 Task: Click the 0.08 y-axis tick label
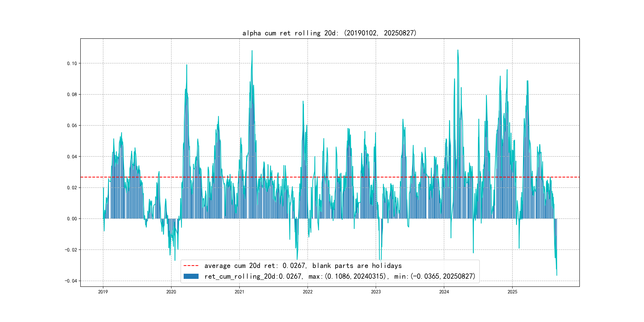point(72,94)
